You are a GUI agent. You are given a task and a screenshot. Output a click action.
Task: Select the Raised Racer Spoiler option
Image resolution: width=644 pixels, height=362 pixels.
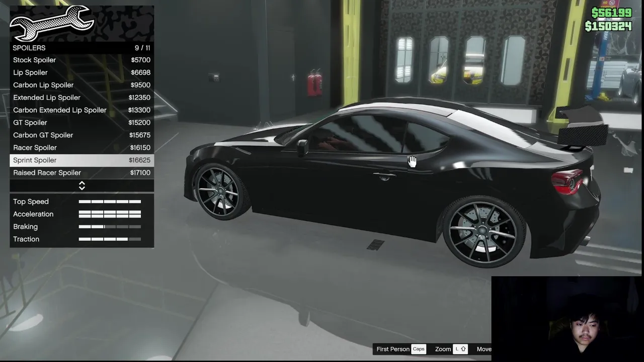click(x=82, y=173)
